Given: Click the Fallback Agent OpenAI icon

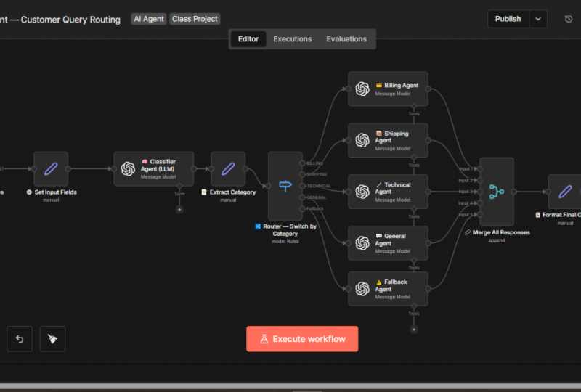Looking at the screenshot, I should pyautogui.click(x=362, y=289).
